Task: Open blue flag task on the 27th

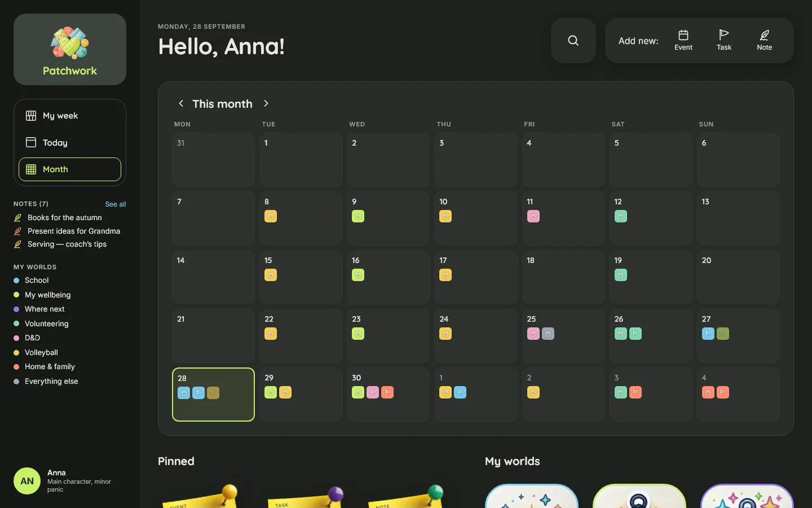Action: pos(708,334)
